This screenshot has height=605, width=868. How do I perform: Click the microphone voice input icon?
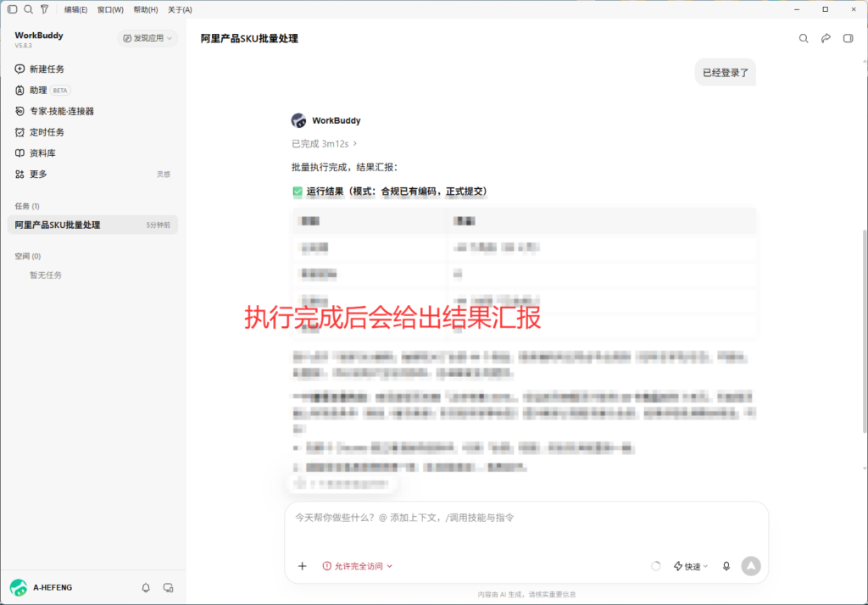point(726,566)
